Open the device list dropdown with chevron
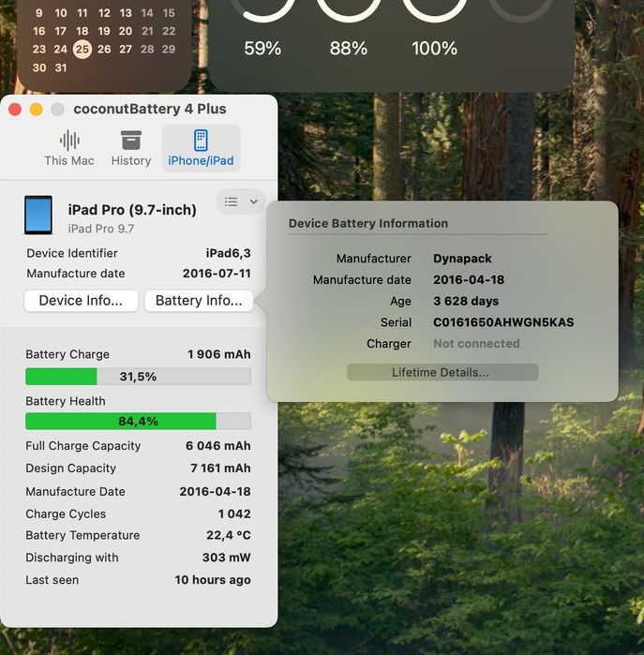This screenshot has width=644, height=655. point(241,201)
